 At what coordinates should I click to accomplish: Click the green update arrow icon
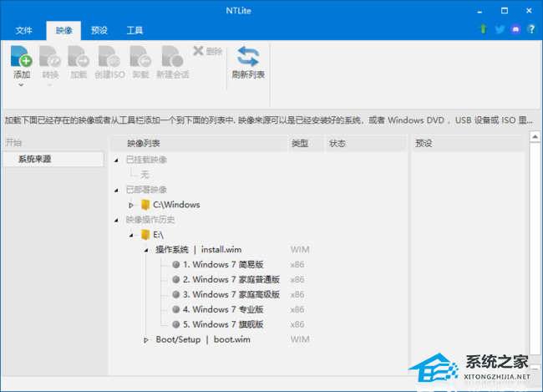coord(483,29)
